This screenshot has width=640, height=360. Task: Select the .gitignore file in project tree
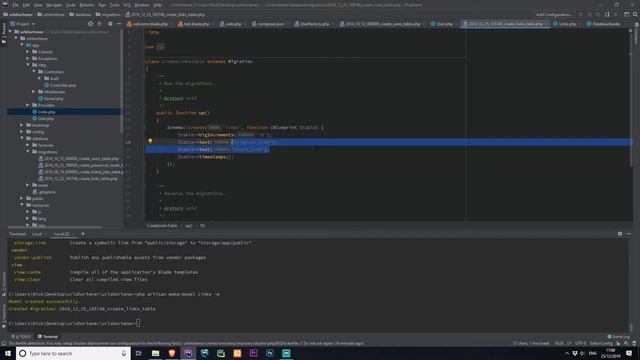click(44, 192)
